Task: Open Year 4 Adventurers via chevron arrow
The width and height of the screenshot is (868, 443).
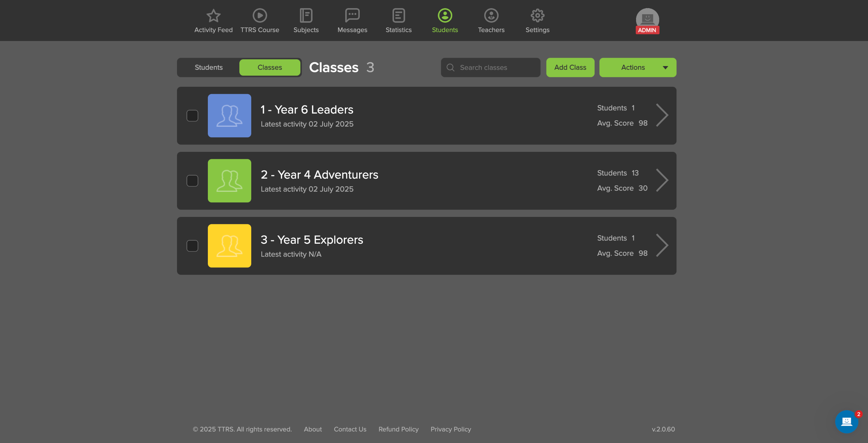Action: pos(662,180)
